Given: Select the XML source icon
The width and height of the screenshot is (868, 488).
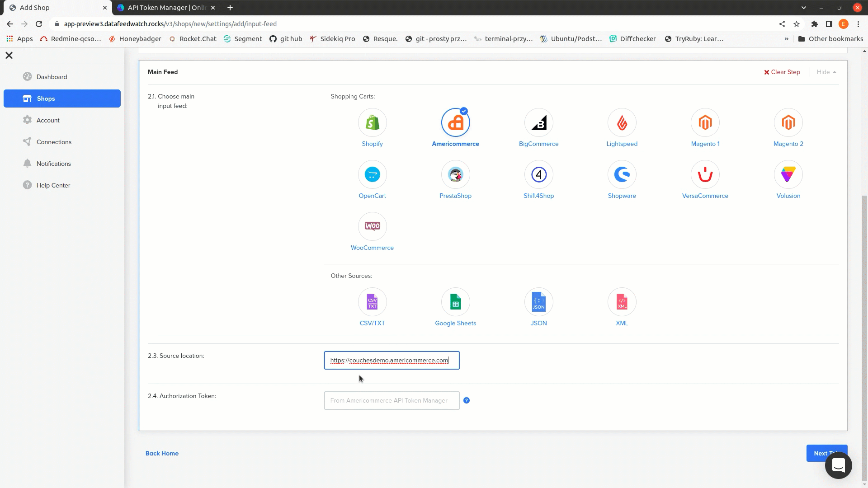Looking at the screenshot, I should 622,302.
